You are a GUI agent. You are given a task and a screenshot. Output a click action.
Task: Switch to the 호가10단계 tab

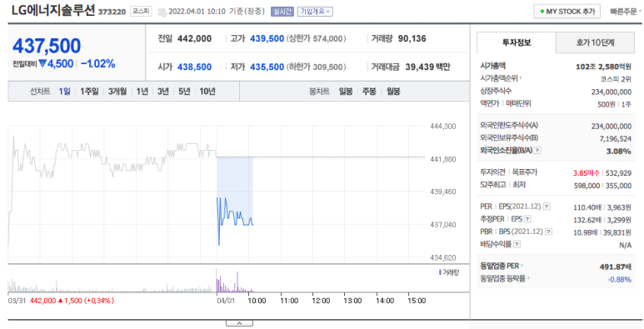point(595,42)
